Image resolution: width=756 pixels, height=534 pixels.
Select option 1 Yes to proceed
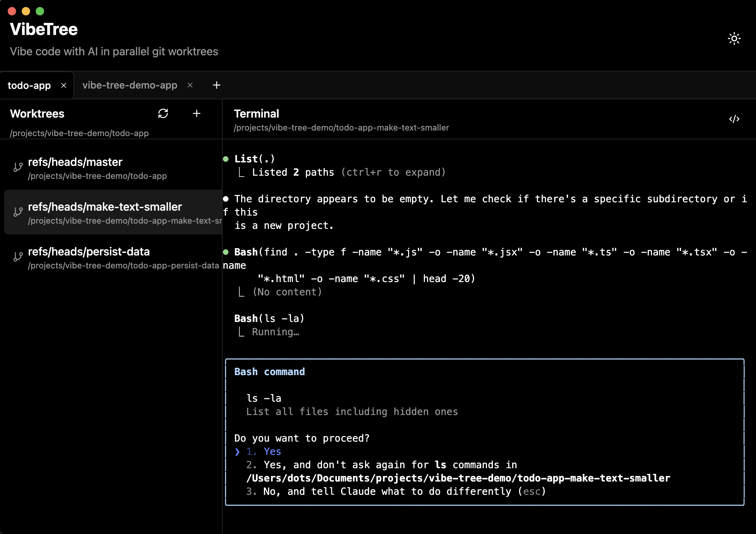(272, 451)
